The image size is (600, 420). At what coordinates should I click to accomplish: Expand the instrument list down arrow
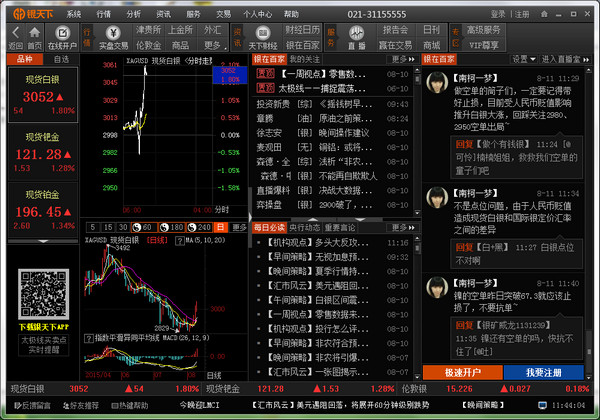(x=43, y=241)
